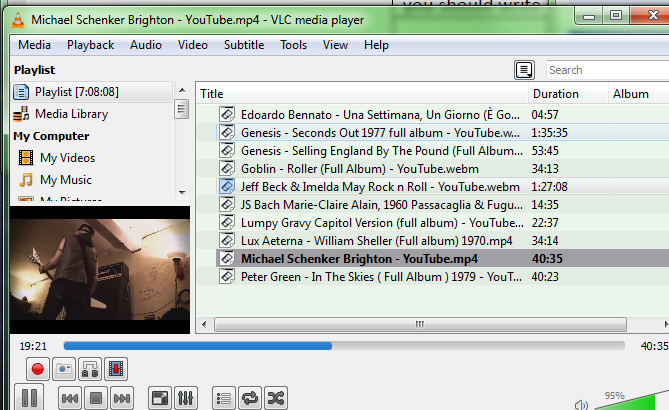Sort playlist by the Duration column header

click(568, 94)
